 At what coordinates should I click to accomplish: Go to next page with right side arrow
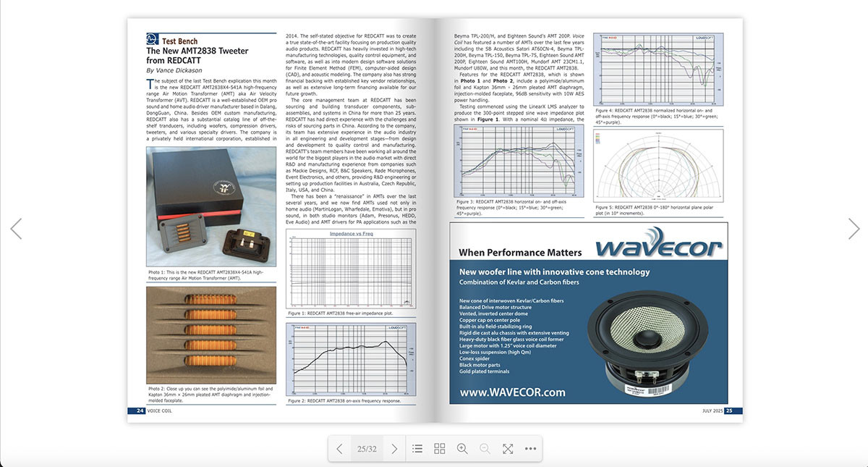coord(854,229)
